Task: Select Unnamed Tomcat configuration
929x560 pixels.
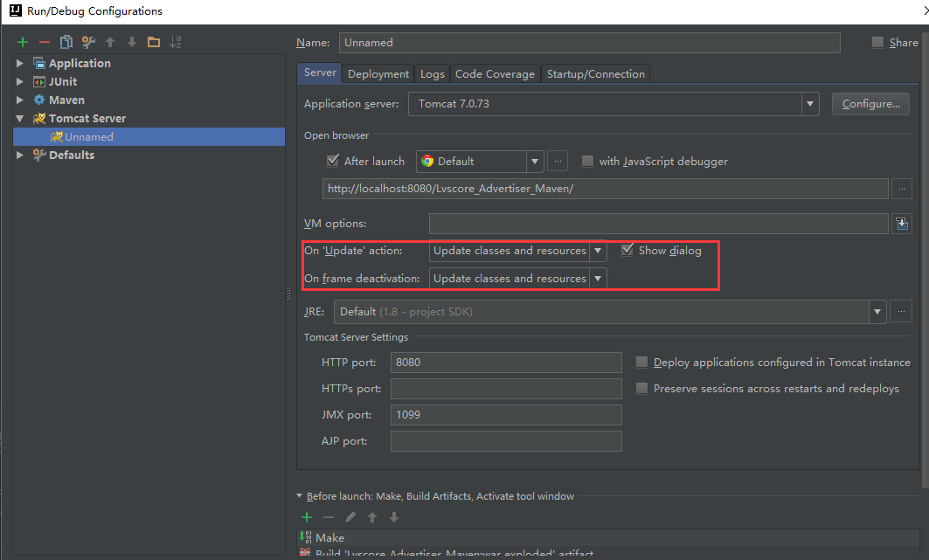Action: click(149, 137)
